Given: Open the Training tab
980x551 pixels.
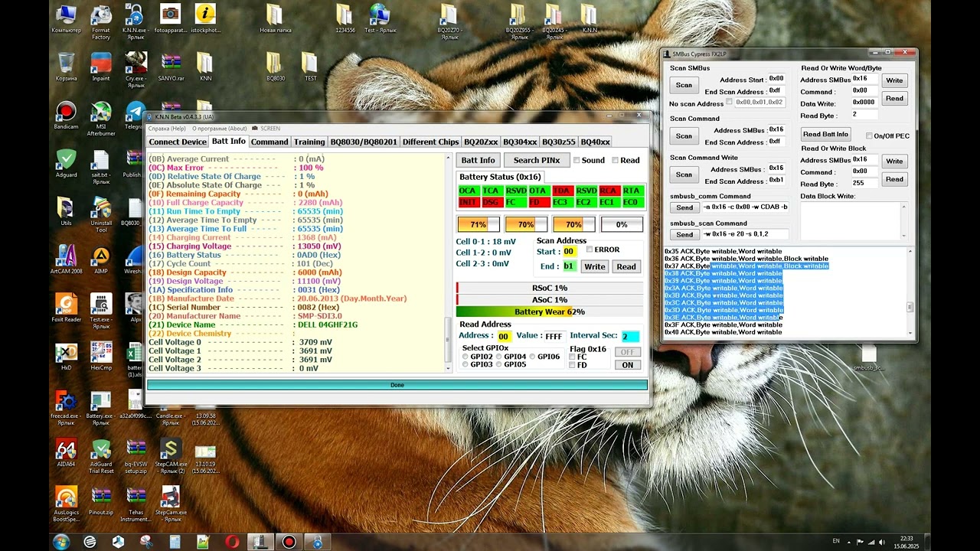Looking at the screenshot, I should [309, 142].
